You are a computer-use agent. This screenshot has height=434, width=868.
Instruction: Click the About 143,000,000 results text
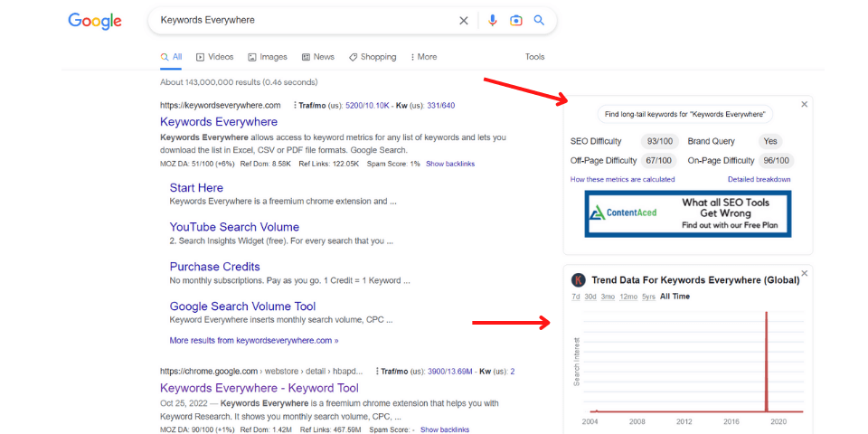[239, 82]
